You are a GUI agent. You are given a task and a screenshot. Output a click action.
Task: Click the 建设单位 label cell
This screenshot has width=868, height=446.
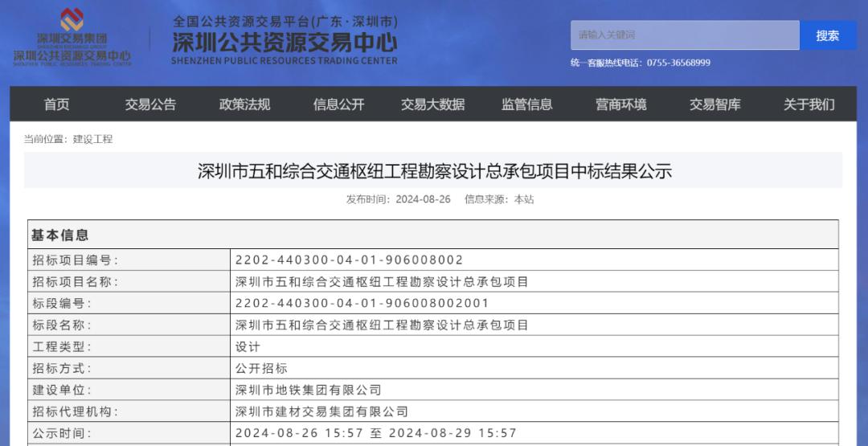coord(129,390)
